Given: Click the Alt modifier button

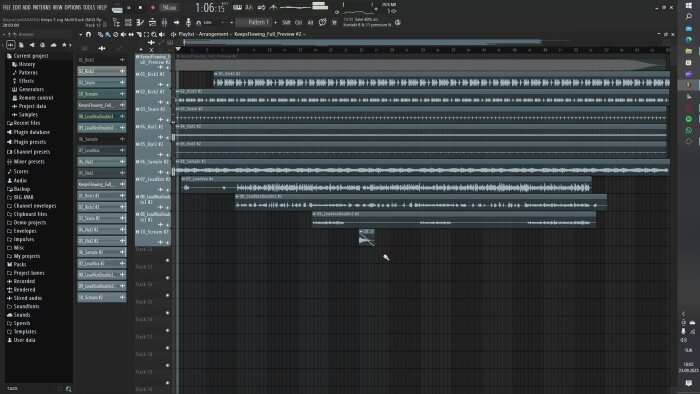Looking at the screenshot, I should (x=310, y=23).
